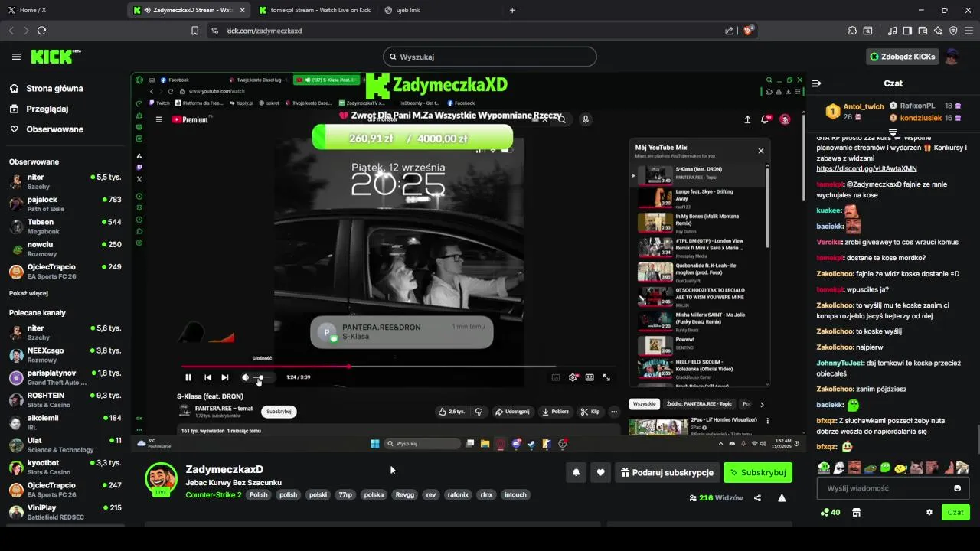The image size is (980, 551).
Task: Report the stream with warning icon
Action: (782, 498)
